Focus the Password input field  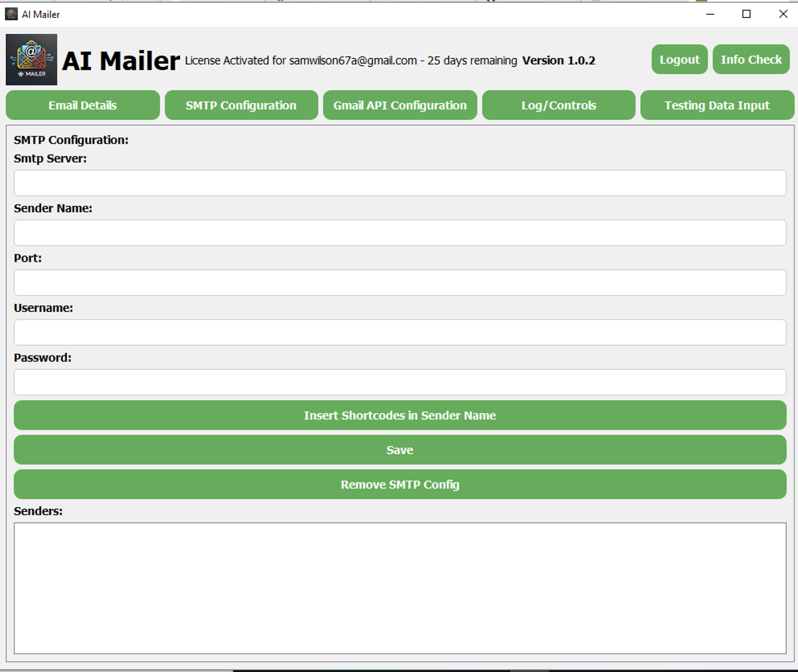click(x=400, y=383)
